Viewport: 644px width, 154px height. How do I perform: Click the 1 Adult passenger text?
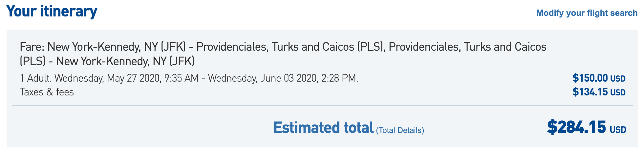tap(35, 78)
